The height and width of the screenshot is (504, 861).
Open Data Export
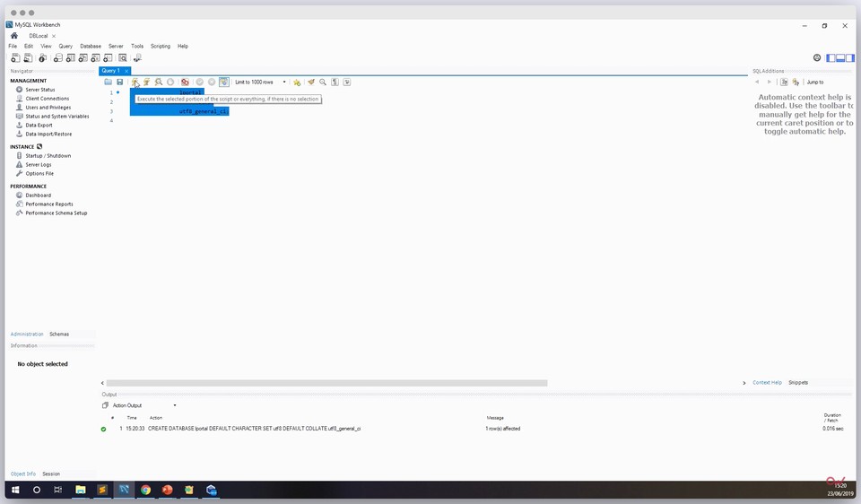[39, 125]
